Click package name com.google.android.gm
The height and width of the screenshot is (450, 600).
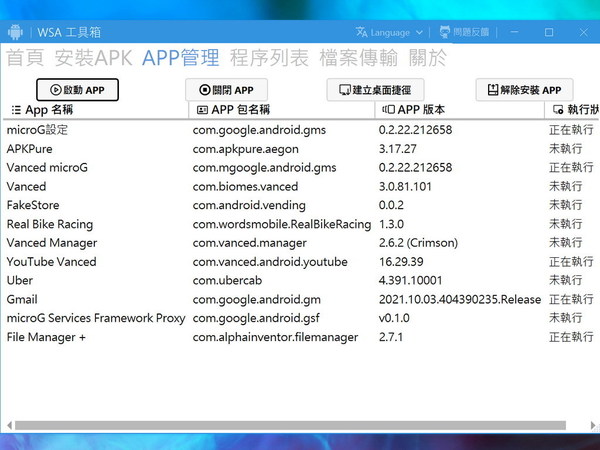(257, 300)
